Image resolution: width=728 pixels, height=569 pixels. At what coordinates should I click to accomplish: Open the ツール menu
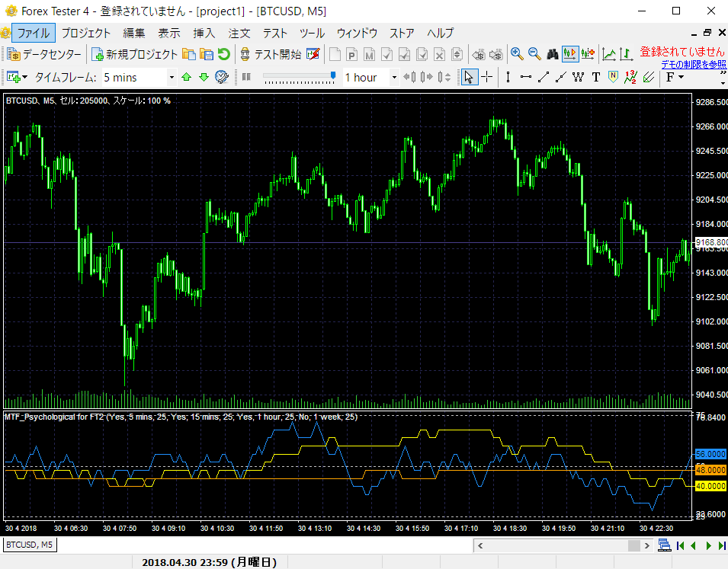[x=312, y=33]
